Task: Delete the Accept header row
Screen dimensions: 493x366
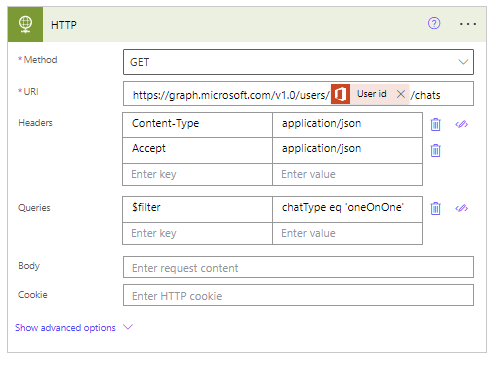Action: pos(435,150)
